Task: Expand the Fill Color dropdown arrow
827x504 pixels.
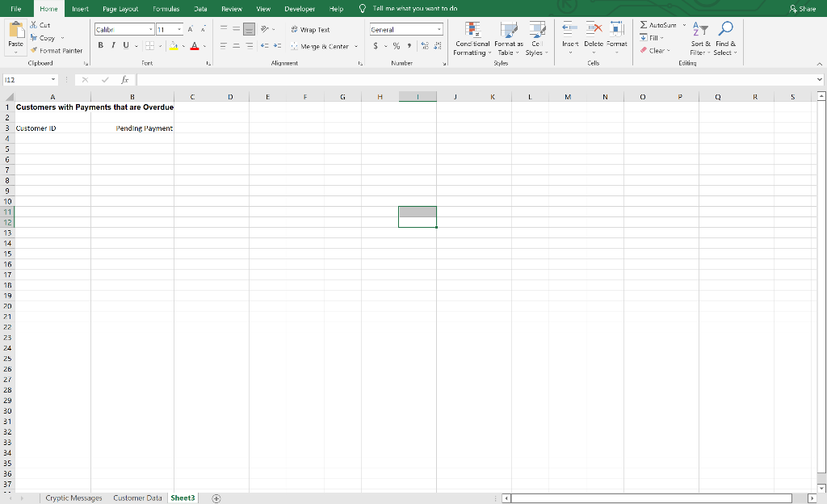Action: 183,46
